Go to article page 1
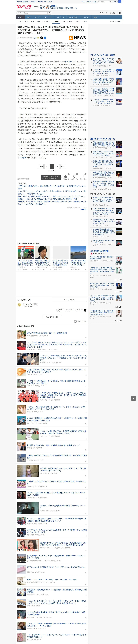 pos(47,166)
